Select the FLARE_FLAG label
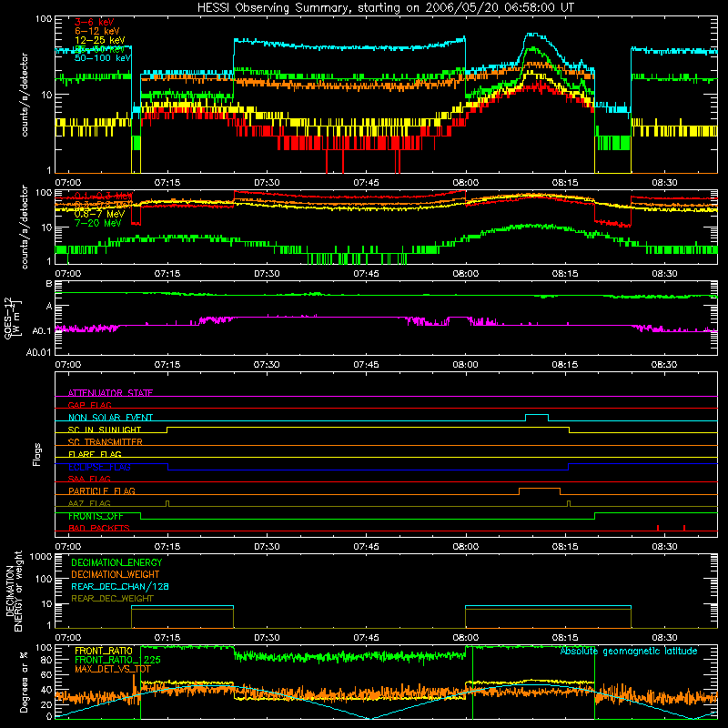Image resolution: width=728 pixels, height=728 pixels. tap(95, 454)
